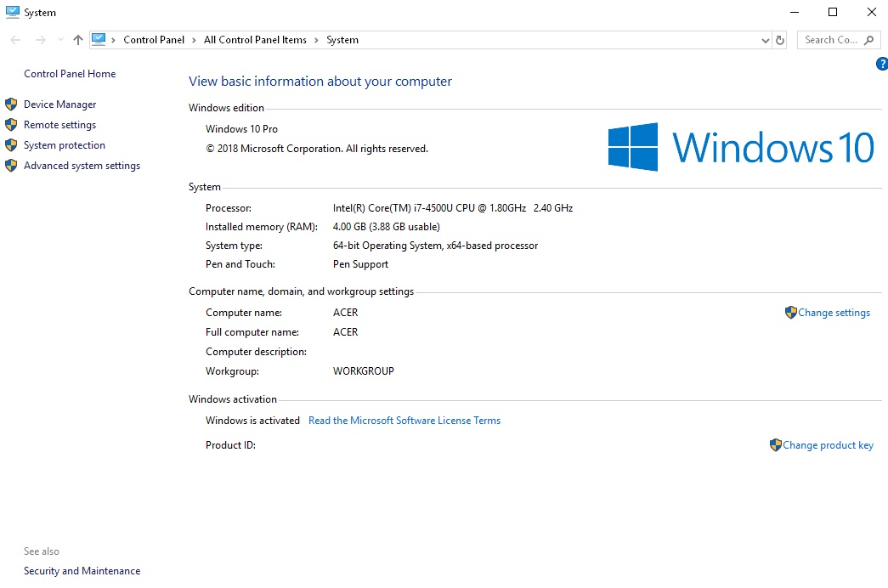Click the shield icon beside Device Manager
Image resolution: width=888 pixels, height=588 pixels.
(11, 105)
